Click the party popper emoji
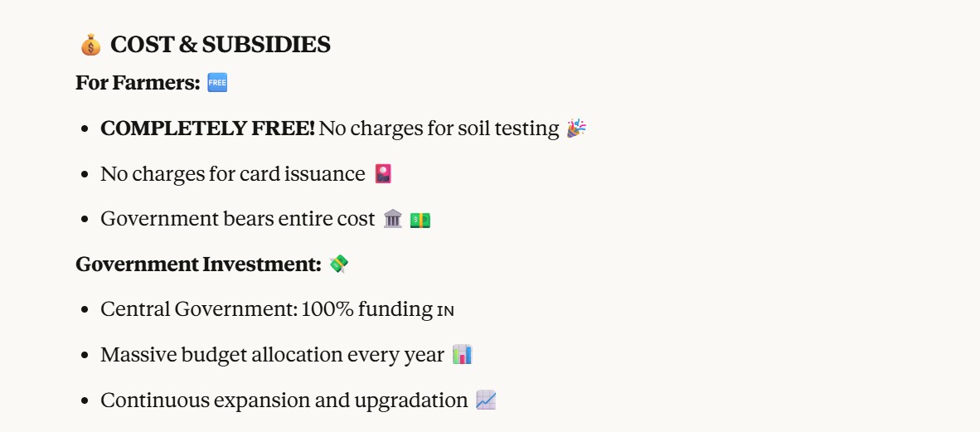The width and height of the screenshot is (980, 432). click(576, 129)
